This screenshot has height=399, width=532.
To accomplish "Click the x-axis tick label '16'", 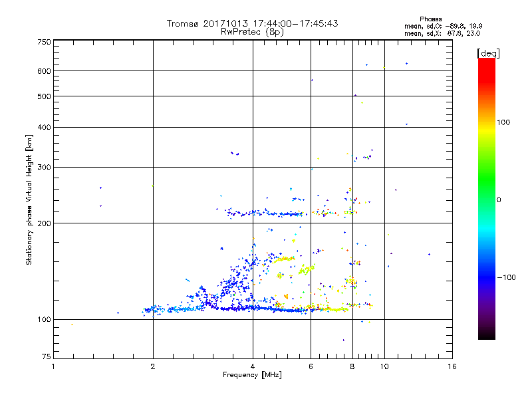I will [x=452, y=366].
